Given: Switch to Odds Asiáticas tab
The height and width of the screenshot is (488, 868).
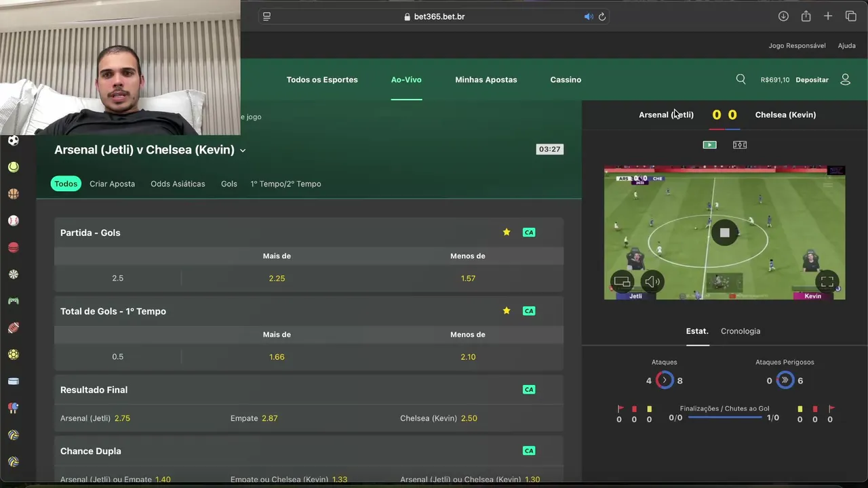Looking at the screenshot, I should click(x=178, y=184).
